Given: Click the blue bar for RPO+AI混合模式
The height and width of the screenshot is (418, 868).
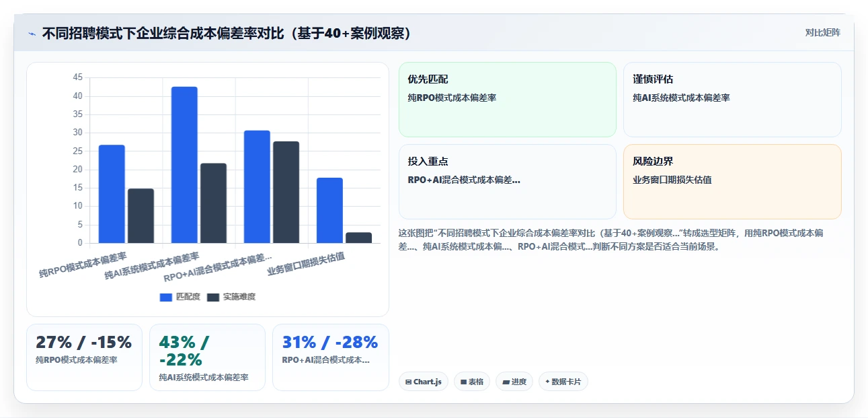Looking at the screenshot, I should (x=257, y=186).
